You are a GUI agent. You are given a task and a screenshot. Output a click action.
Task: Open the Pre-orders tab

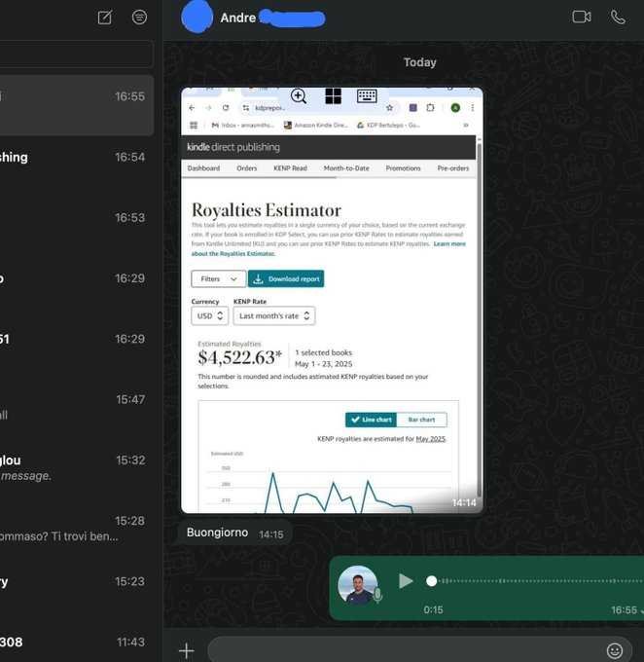click(452, 168)
